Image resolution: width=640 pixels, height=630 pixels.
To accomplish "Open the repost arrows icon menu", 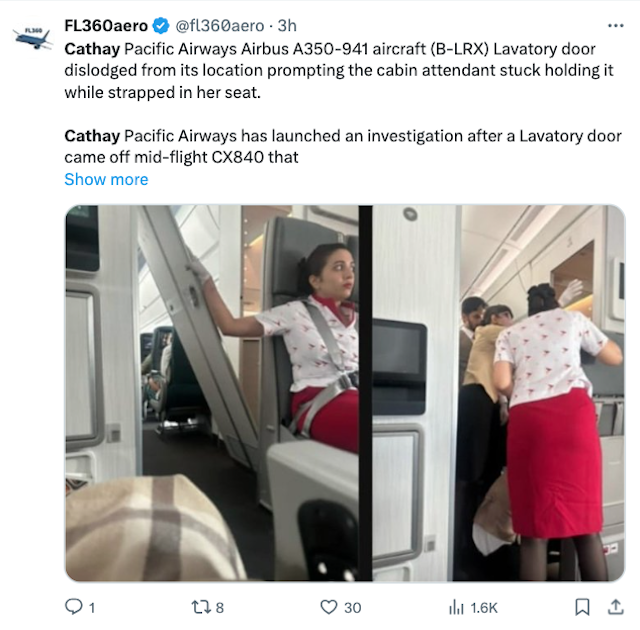I will [x=199, y=606].
